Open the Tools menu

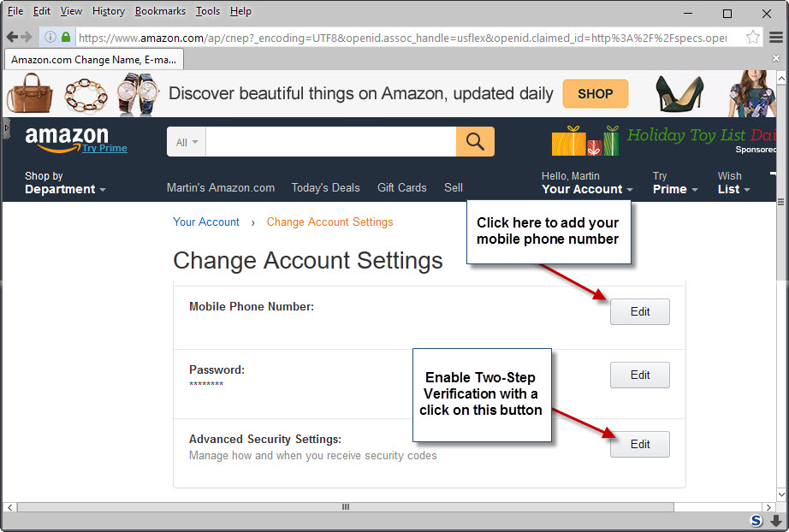[x=208, y=11]
